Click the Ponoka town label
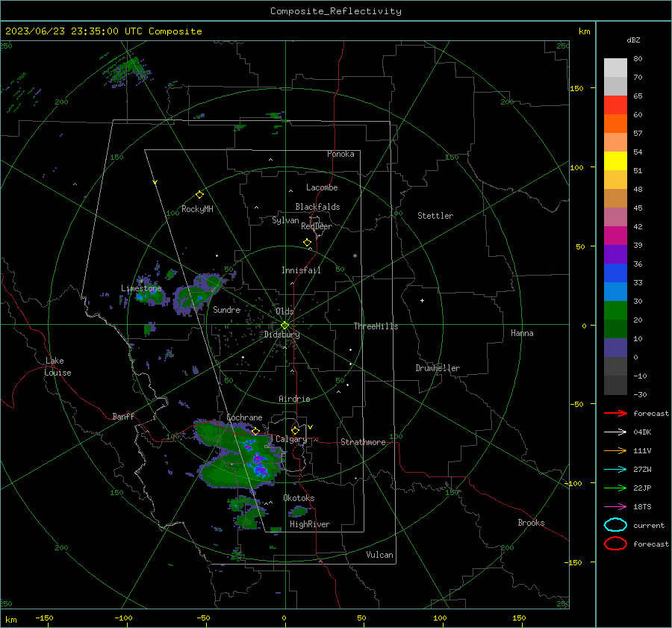The image size is (672, 628). coord(340,154)
